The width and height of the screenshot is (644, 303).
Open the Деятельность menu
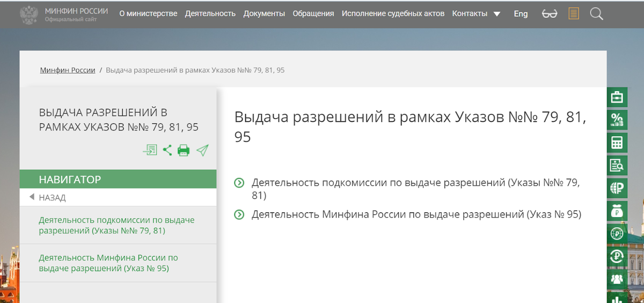[x=210, y=13]
